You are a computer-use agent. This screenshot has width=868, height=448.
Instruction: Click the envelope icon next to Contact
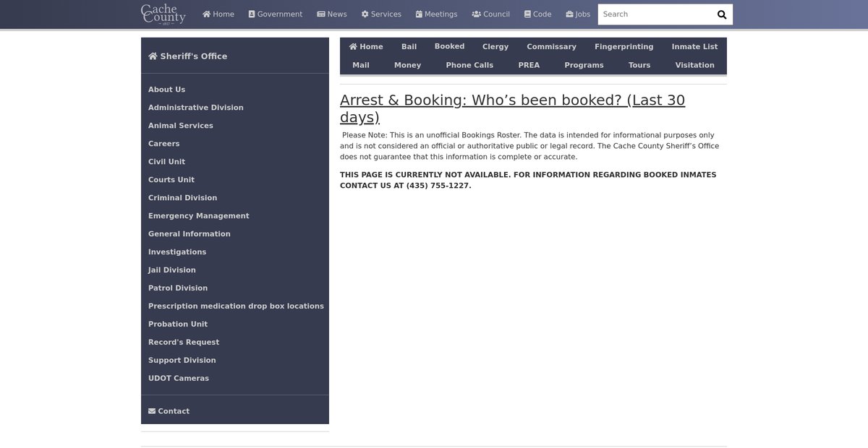152,411
